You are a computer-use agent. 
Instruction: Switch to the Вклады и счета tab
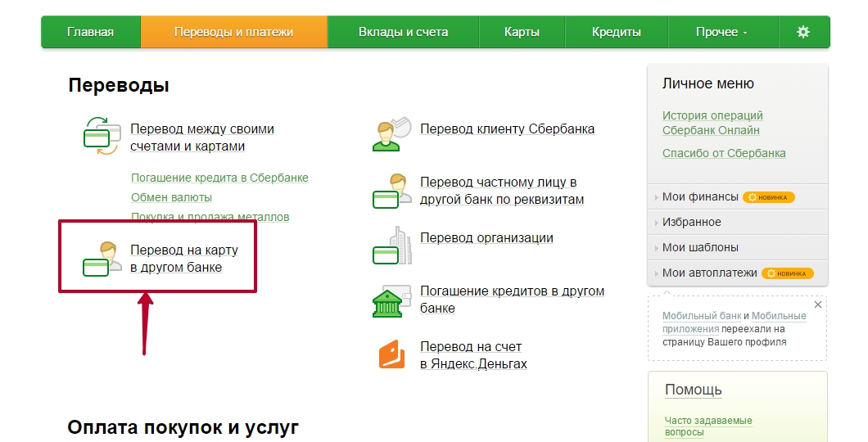coord(403,32)
